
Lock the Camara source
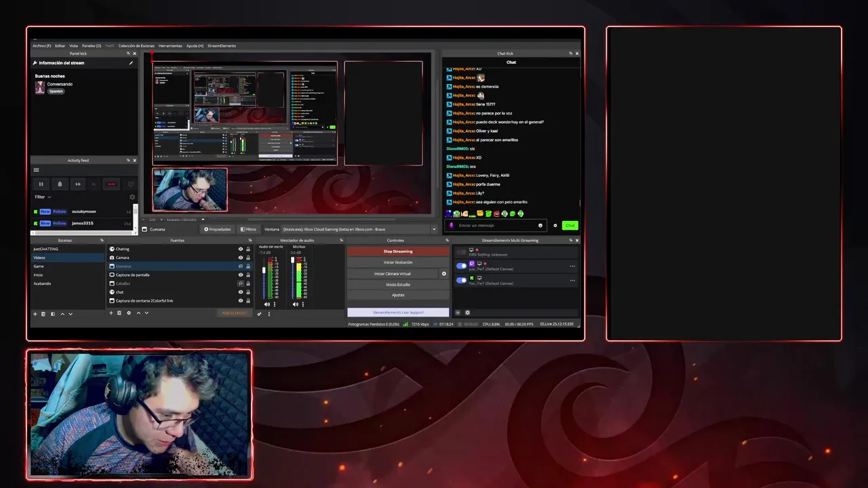tap(248, 258)
